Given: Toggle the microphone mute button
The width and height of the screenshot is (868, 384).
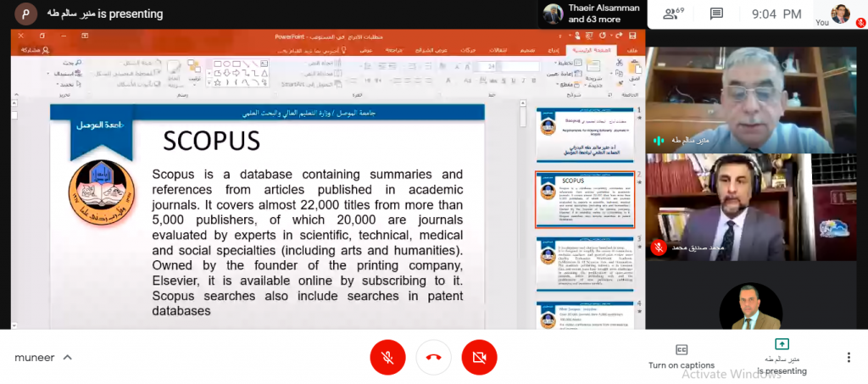Looking at the screenshot, I should (x=387, y=358).
